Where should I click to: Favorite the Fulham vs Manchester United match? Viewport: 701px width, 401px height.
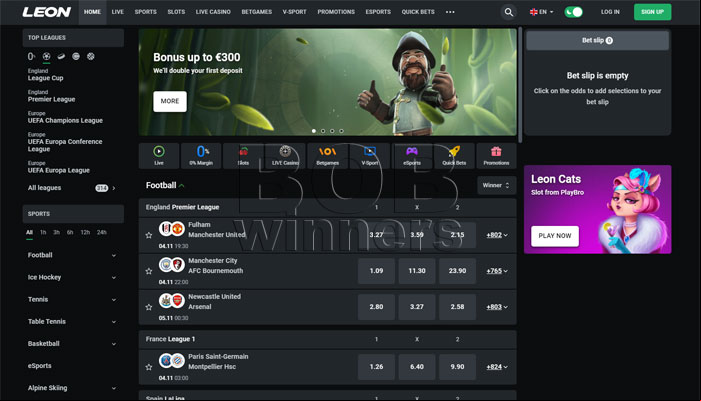[x=149, y=235]
